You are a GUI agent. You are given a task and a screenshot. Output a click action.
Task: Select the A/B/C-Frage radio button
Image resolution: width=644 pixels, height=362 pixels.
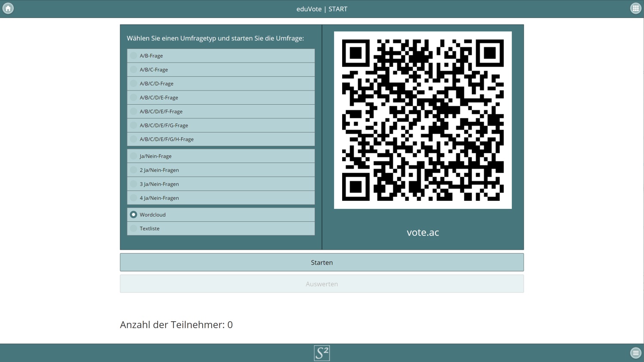(134, 69)
